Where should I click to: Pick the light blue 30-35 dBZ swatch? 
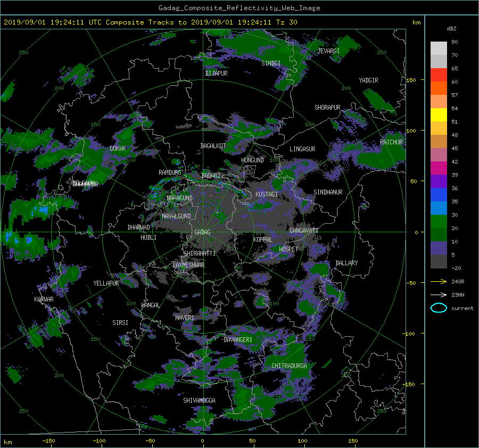(x=439, y=208)
